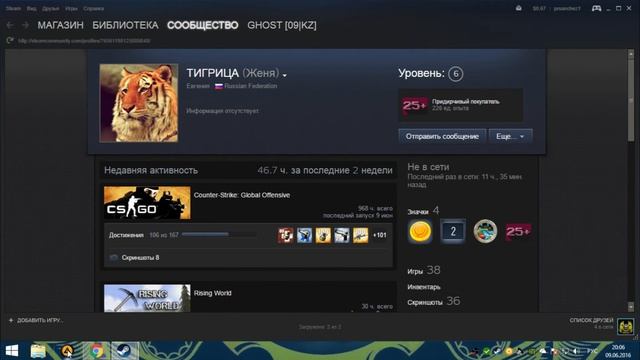Open the second blue CS:GO achievement icon
Viewport: 640px width, 360px height.
(304, 235)
